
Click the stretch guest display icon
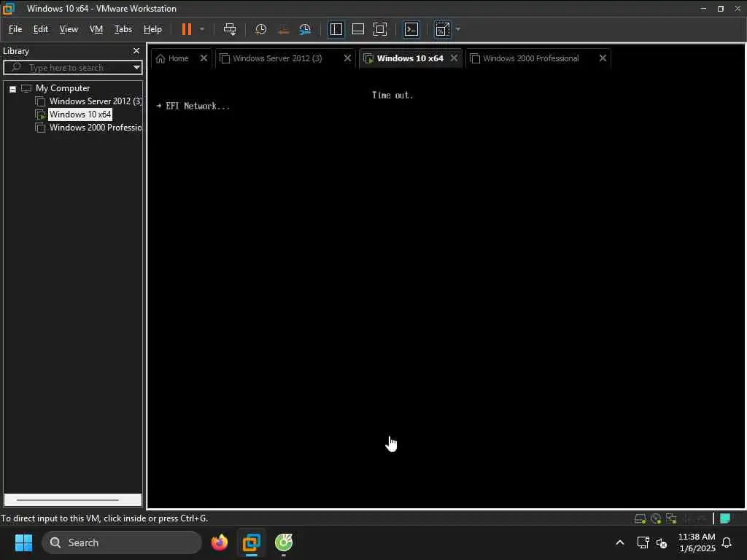(x=442, y=29)
